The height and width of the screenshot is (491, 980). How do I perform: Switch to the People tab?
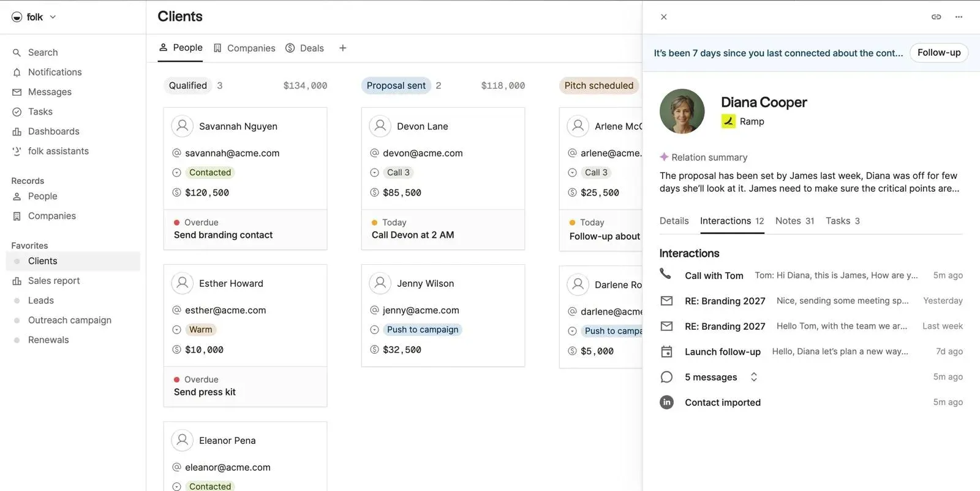coord(181,48)
